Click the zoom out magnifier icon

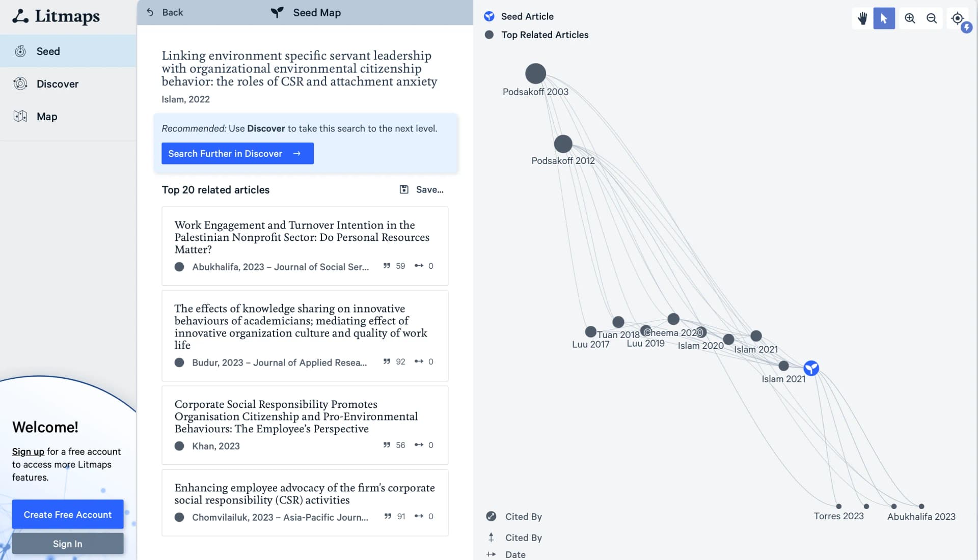[932, 18]
